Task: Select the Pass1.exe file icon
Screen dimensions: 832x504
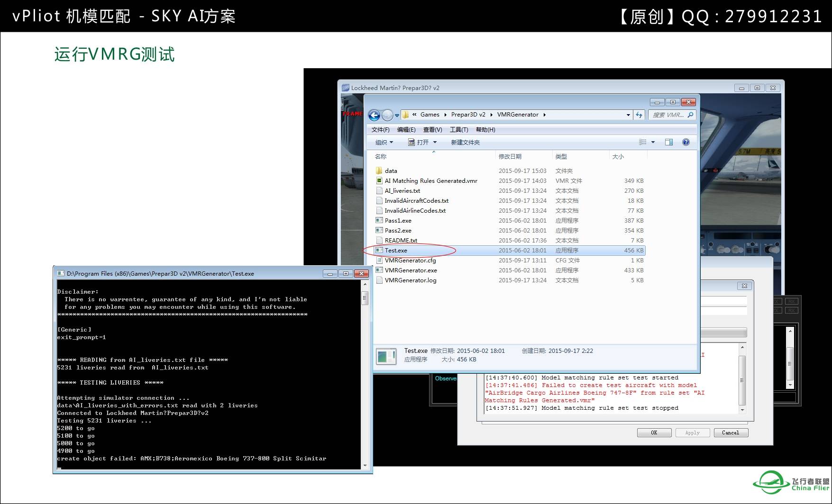Action: [x=379, y=220]
